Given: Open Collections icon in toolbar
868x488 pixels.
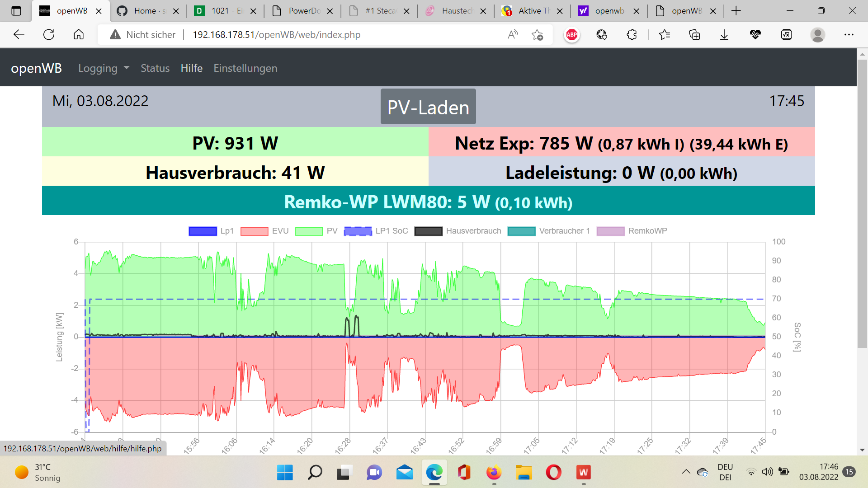Looking at the screenshot, I should tap(694, 35).
